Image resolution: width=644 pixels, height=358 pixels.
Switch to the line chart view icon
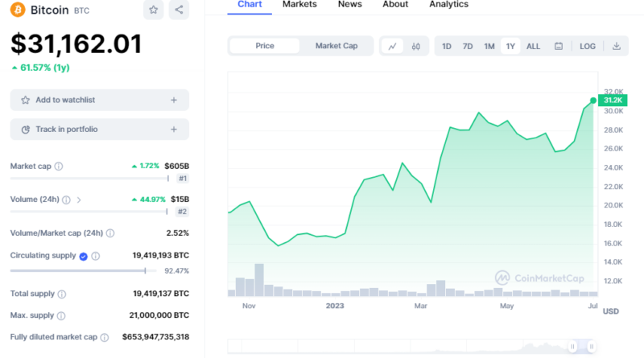pos(392,46)
